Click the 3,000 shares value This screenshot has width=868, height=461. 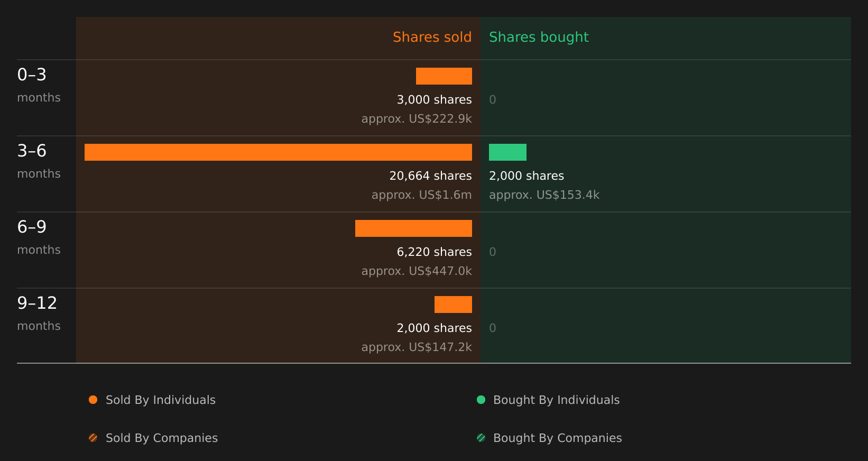[434, 100]
